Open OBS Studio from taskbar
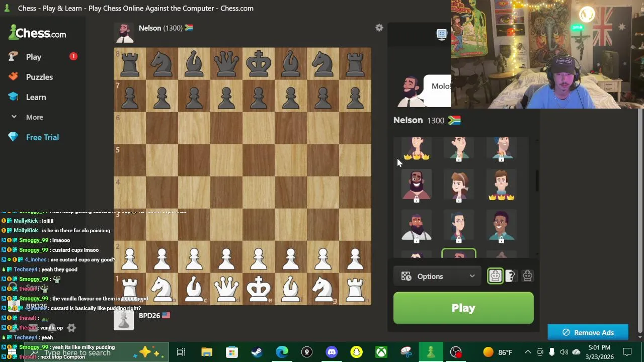 point(456,352)
